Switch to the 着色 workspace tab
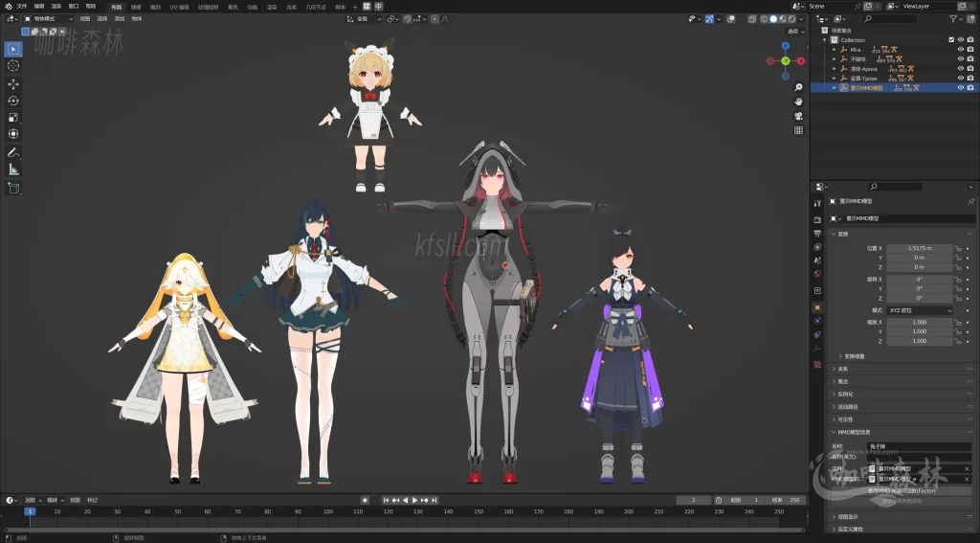 pos(233,7)
